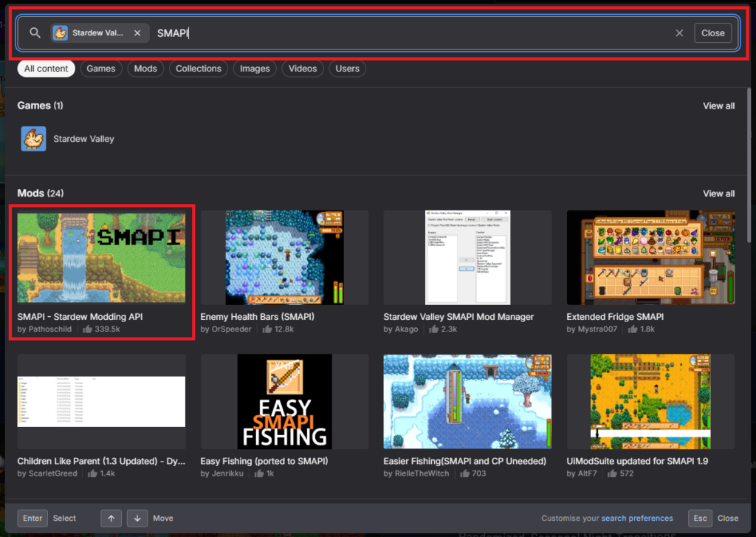Click the Enter key Select button

32,518
